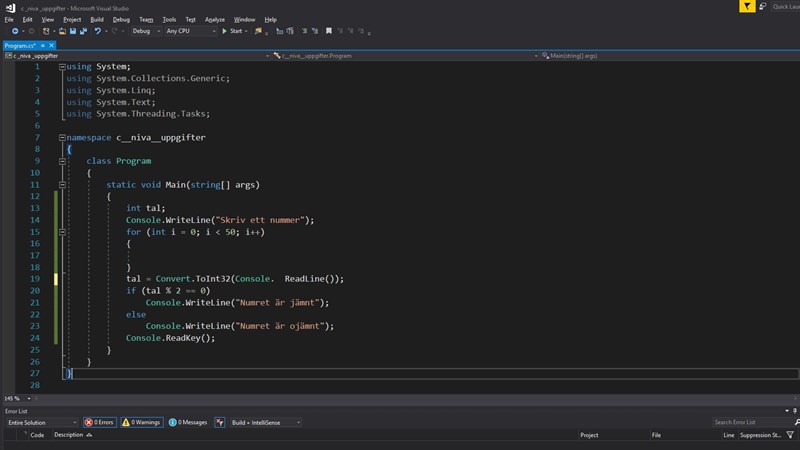
Task: Open the 145 % zoom level selector
Action: pos(16,398)
